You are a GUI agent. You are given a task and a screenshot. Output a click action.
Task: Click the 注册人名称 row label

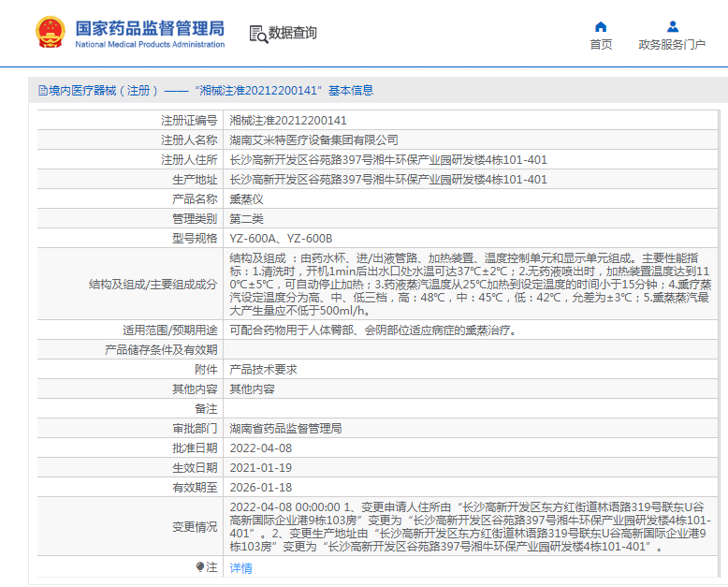[x=189, y=140]
